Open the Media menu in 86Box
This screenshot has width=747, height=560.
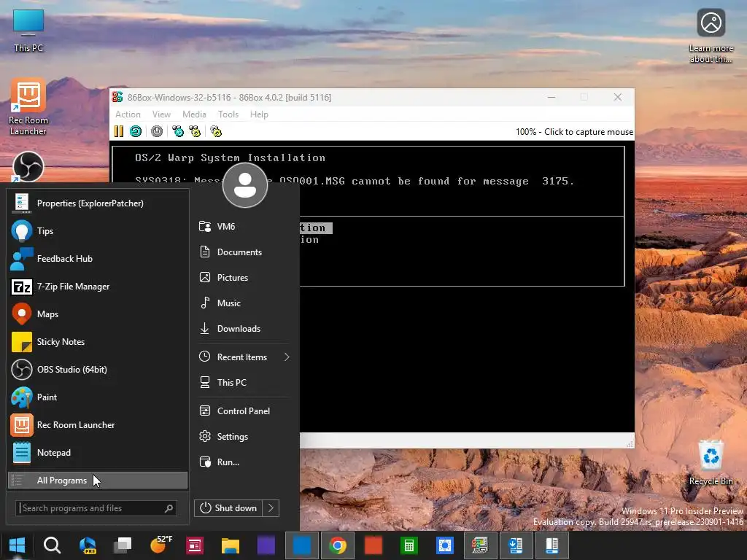click(194, 114)
